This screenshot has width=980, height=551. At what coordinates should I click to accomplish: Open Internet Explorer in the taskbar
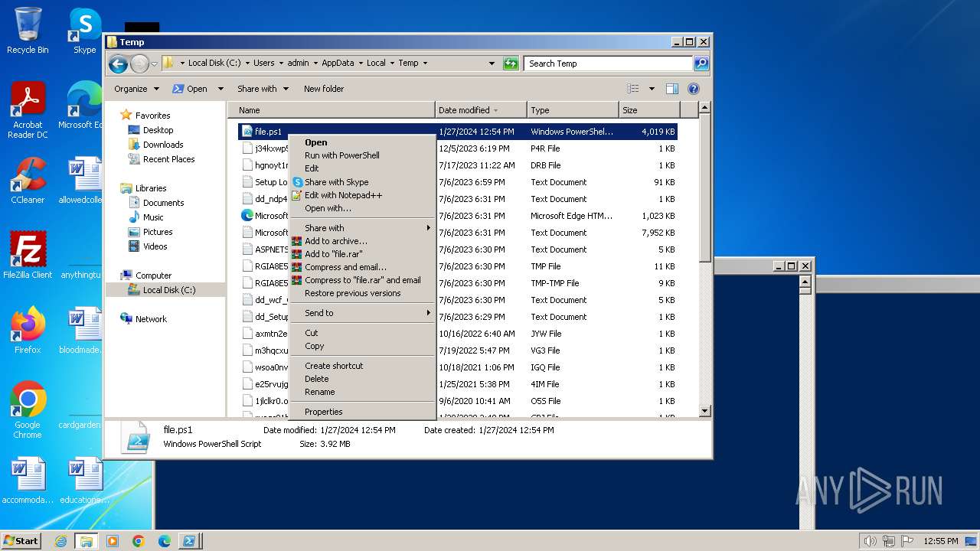point(60,541)
